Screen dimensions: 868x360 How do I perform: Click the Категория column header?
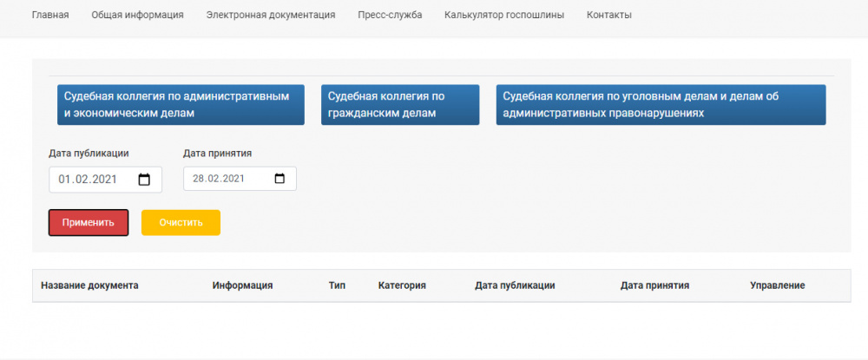402,285
